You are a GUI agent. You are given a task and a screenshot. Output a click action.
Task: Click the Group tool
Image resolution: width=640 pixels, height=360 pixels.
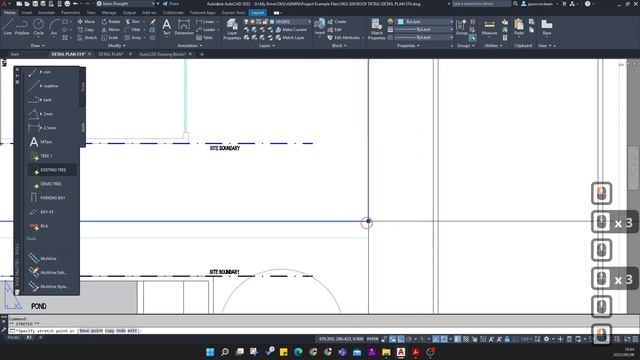click(x=462, y=27)
